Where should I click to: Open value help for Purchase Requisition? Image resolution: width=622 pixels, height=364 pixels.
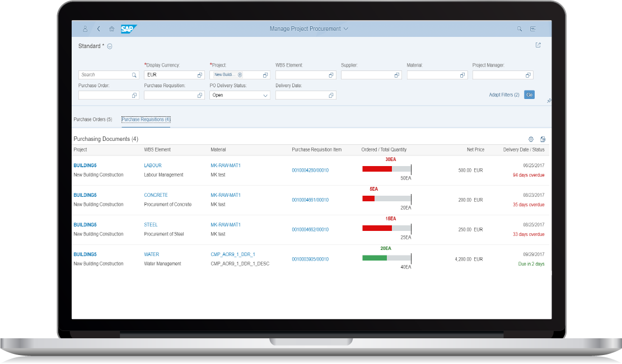click(x=200, y=96)
